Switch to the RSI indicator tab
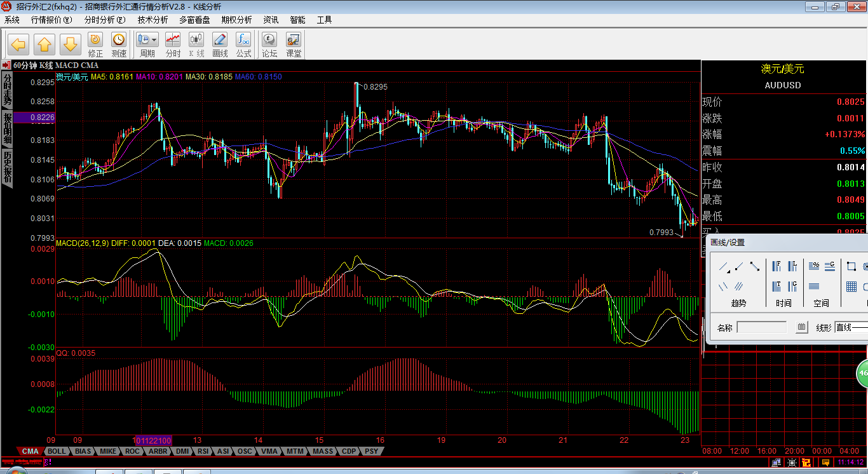Viewport: 868px width, 474px height. (x=203, y=451)
